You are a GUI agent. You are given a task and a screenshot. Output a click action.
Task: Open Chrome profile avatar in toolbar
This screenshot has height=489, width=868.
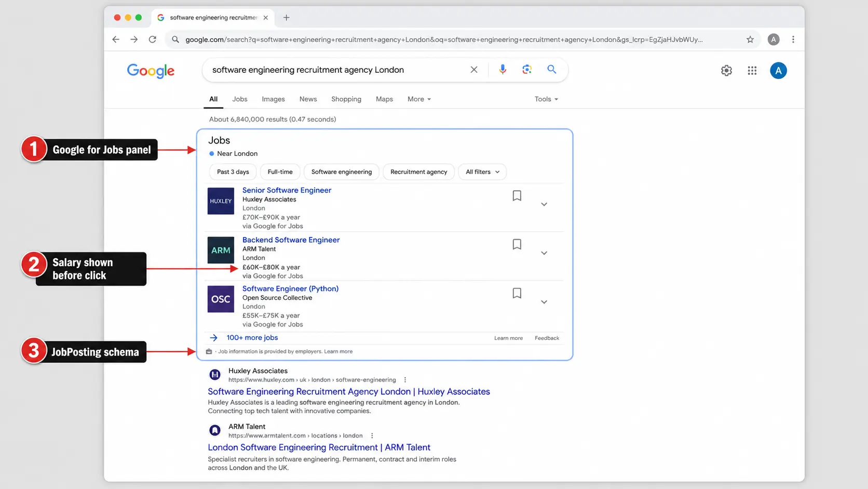tap(774, 39)
